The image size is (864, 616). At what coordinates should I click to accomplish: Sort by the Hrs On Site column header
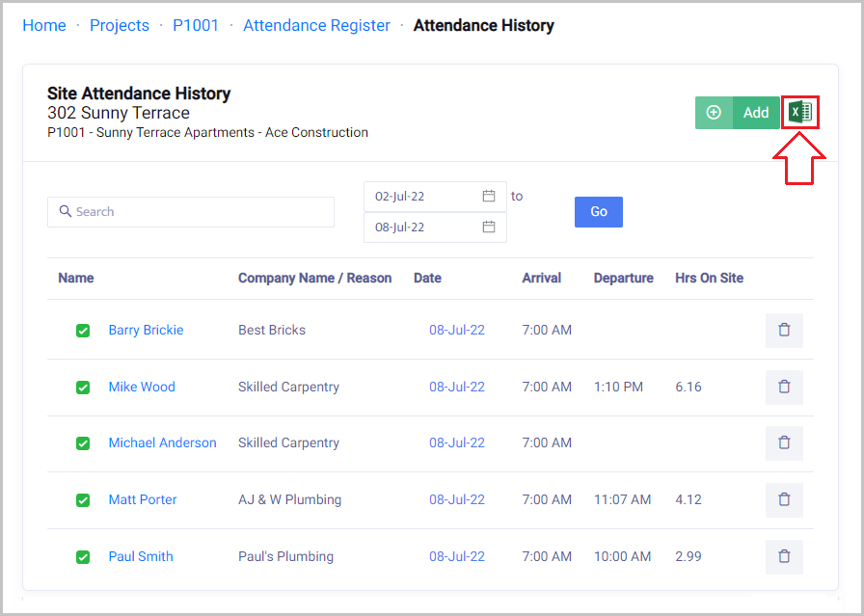[x=709, y=278]
